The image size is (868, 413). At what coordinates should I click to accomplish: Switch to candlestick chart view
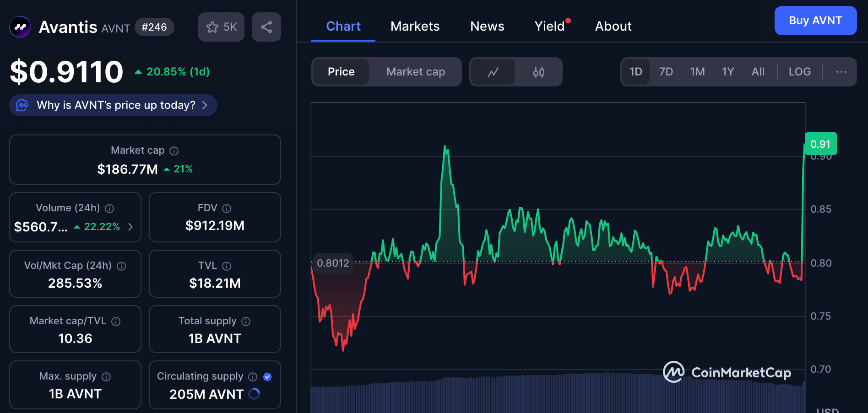coord(538,72)
